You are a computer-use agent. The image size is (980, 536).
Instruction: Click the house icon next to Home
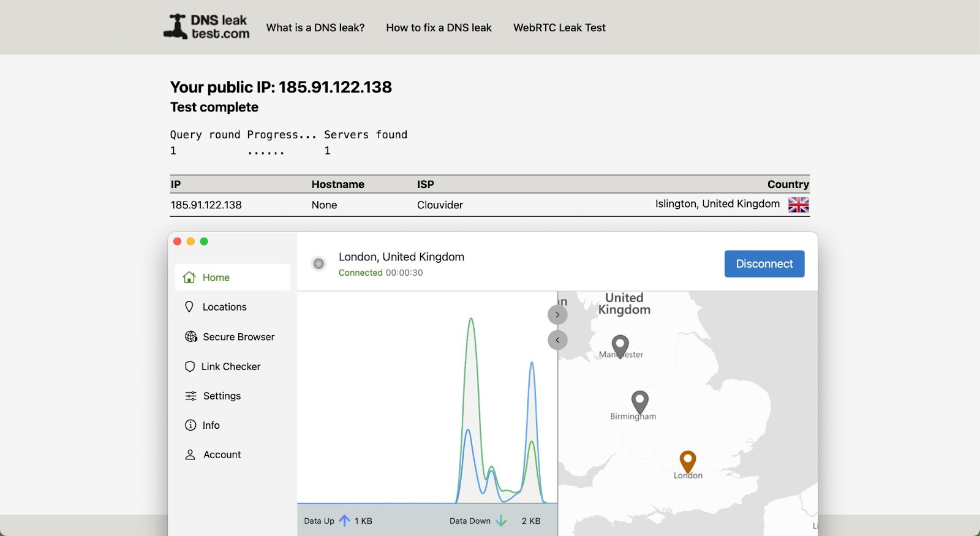[190, 277]
